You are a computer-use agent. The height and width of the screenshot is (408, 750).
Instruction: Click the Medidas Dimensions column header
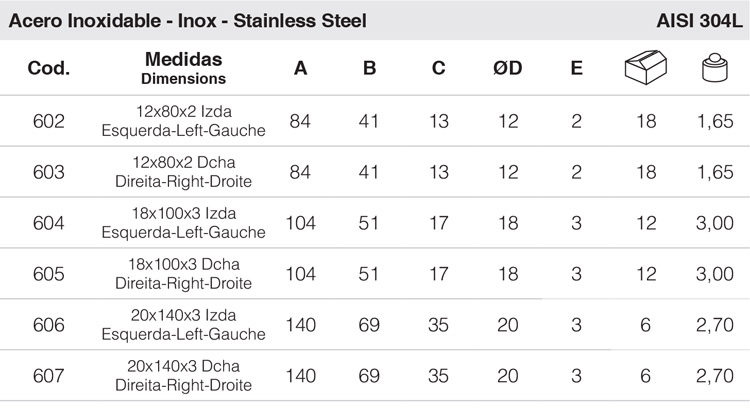coord(184,68)
